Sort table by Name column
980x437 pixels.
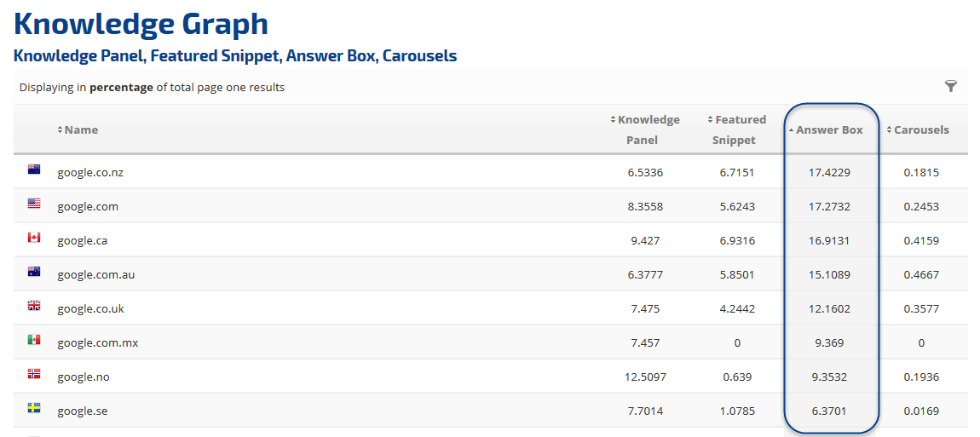point(80,129)
